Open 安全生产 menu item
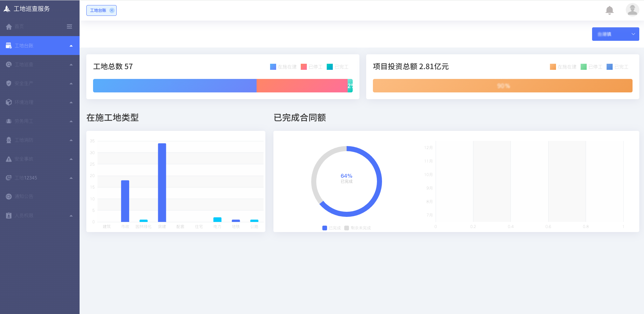 click(40, 83)
